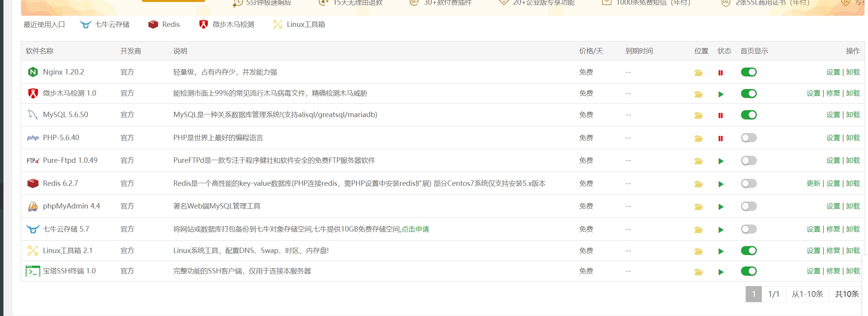Click description text PHP是世界上最好的编程语言

point(218,138)
